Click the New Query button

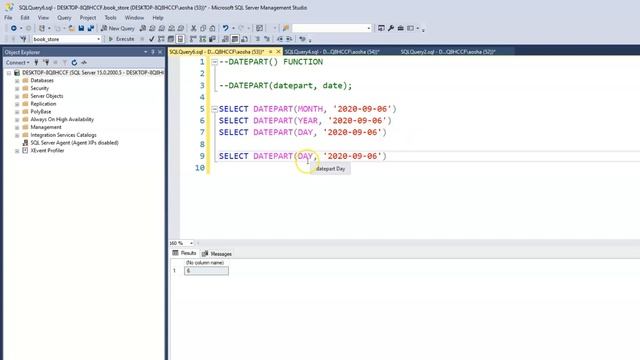118,28
